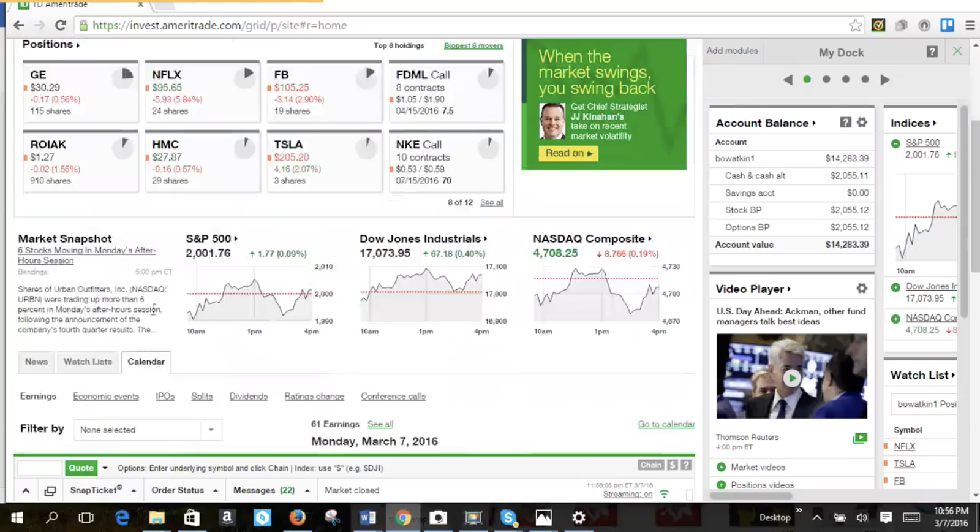Image resolution: width=980 pixels, height=532 pixels.
Task: Select the third dock page dot
Action: tap(846, 79)
